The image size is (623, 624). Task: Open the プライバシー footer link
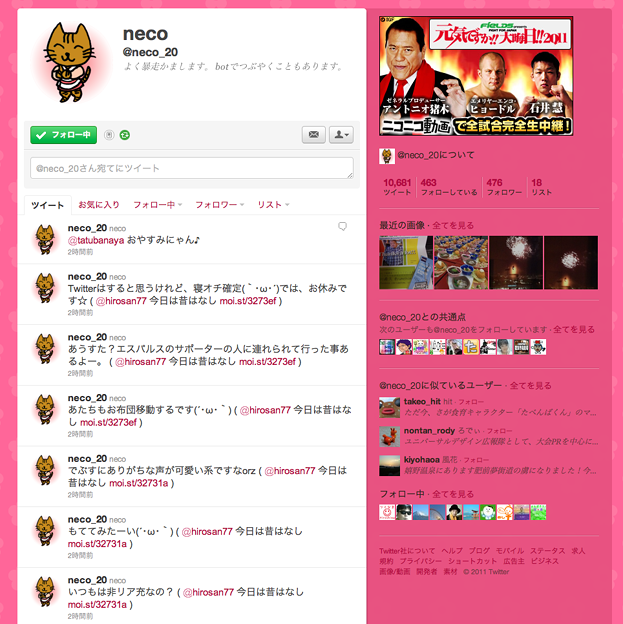pos(421,561)
